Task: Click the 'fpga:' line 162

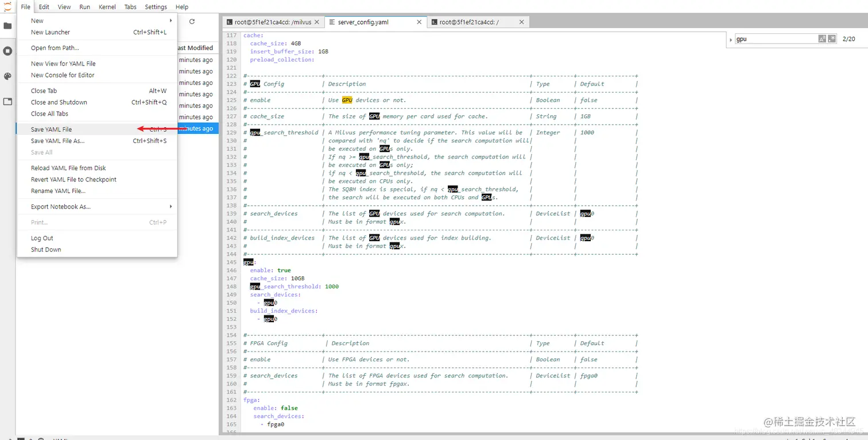Action: [251, 400]
